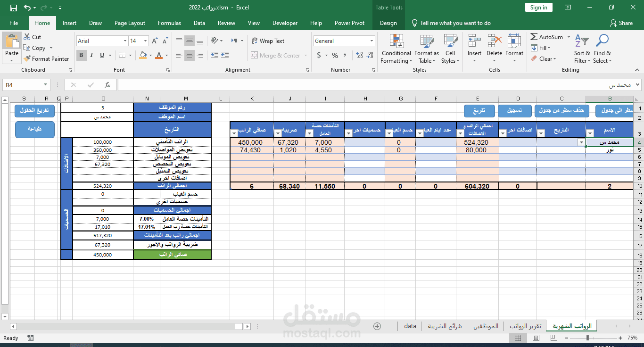Viewport: 644px width, 347px height.
Task: Set middle vertical alignment
Action: pos(190,41)
